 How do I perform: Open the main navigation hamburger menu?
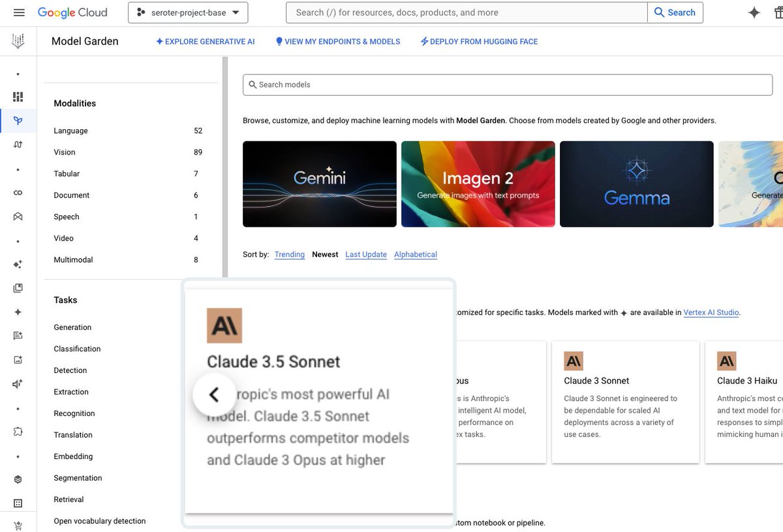pyautogui.click(x=19, y=12)
